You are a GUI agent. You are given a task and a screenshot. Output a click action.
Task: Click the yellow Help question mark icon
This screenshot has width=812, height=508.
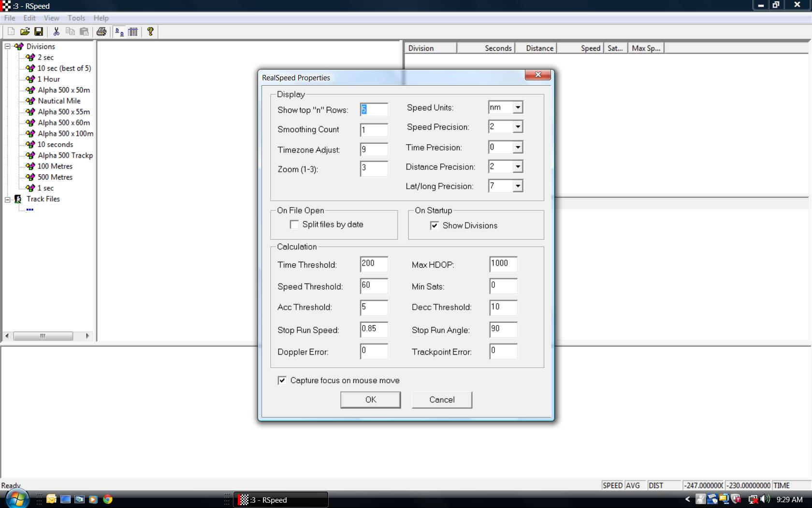[150, 32]
